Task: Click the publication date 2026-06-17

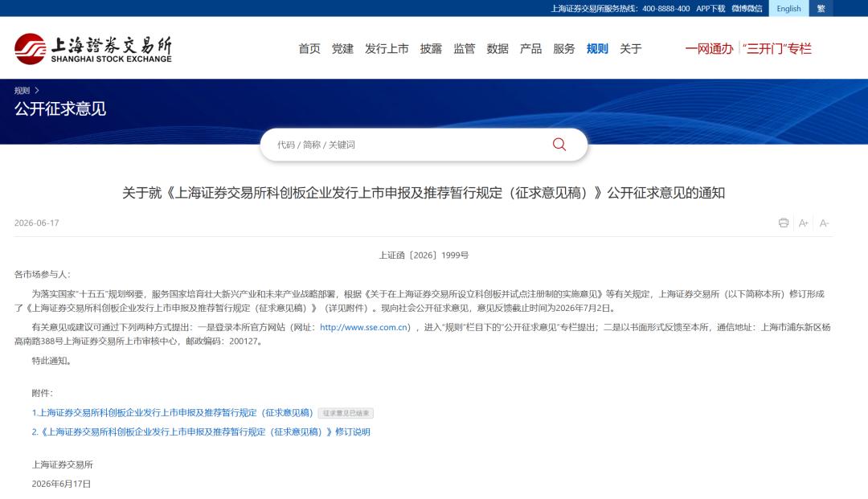Action: 36,223
